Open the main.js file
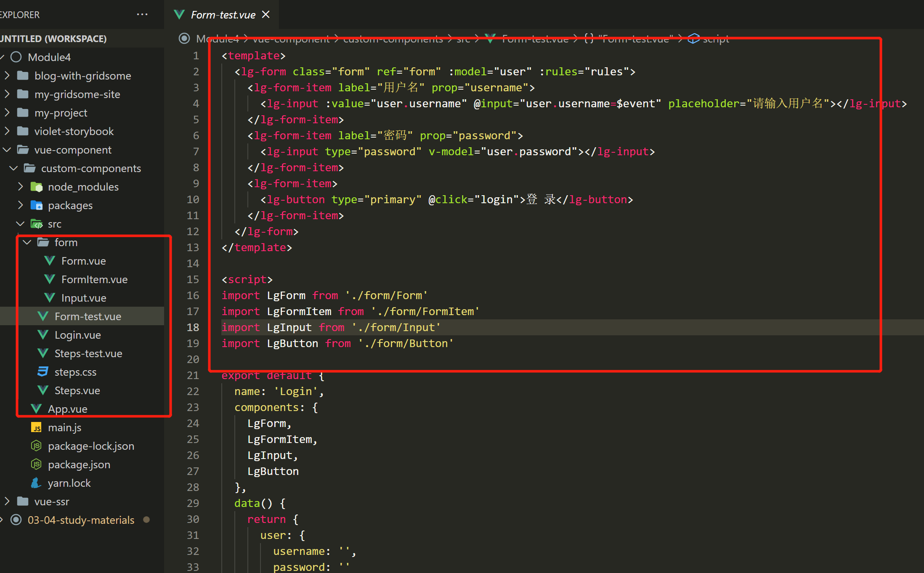The image size is (924, 573). point(65,427)
